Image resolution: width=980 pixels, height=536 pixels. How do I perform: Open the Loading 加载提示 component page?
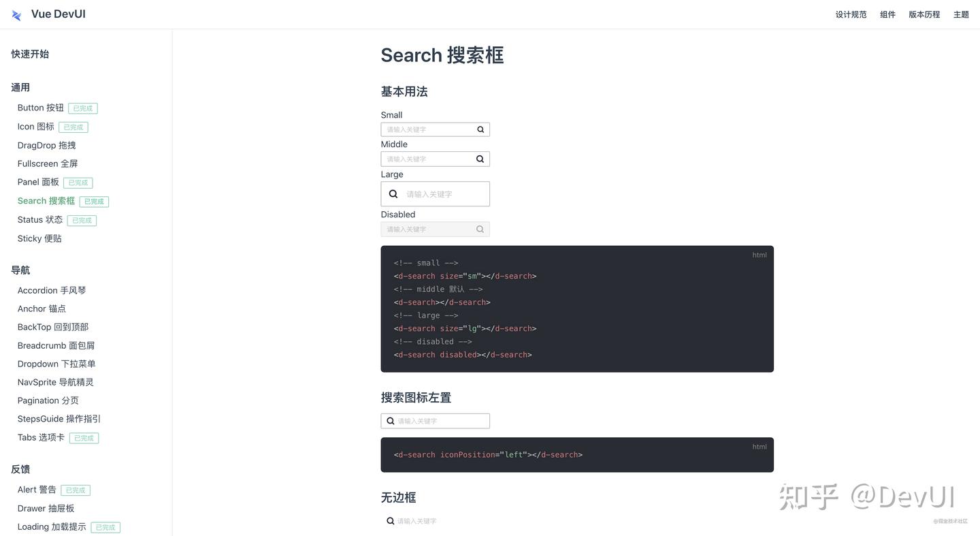pyautogui.click(x=52, y=525)
